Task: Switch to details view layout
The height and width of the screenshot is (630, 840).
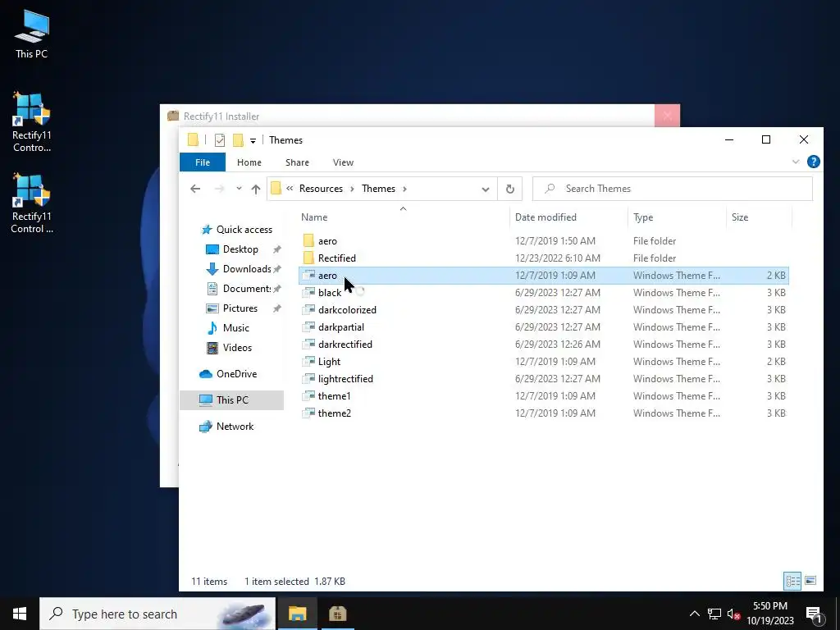Action: (793, 581)
